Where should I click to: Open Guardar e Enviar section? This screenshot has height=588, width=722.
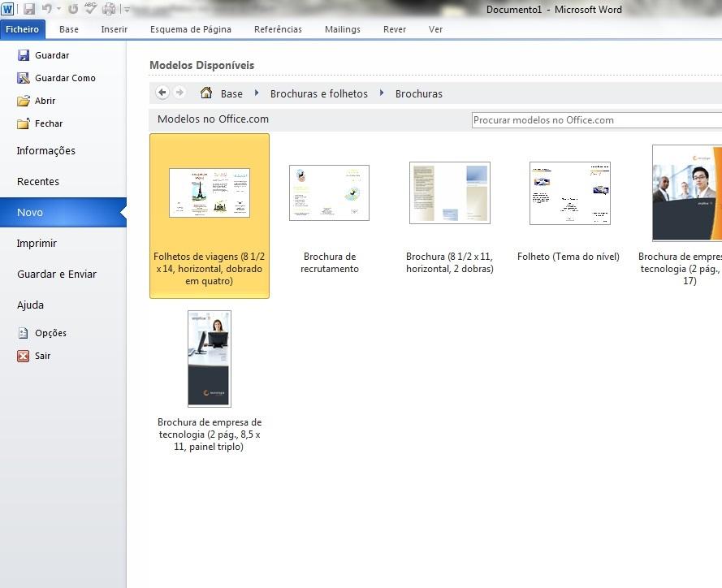[56, 274]
